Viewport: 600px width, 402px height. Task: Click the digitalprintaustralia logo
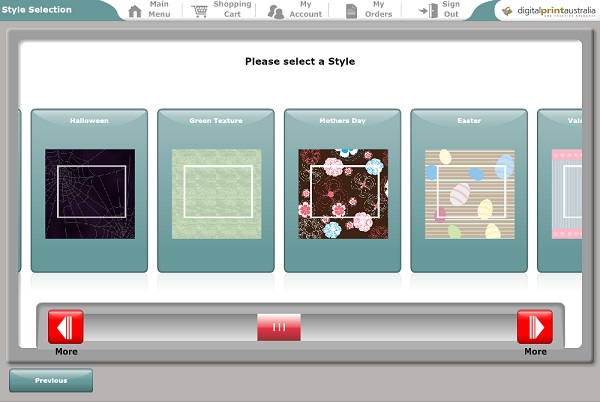(549, 11)
